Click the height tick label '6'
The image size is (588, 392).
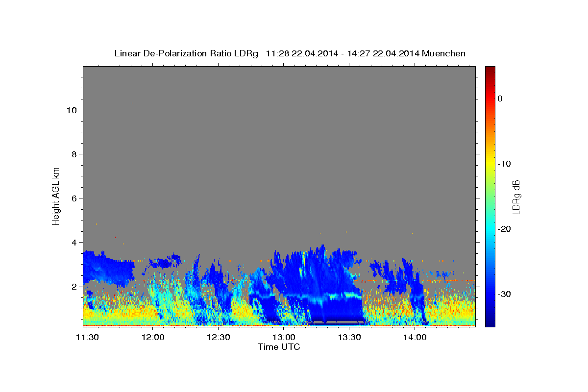tap(74, 198)
